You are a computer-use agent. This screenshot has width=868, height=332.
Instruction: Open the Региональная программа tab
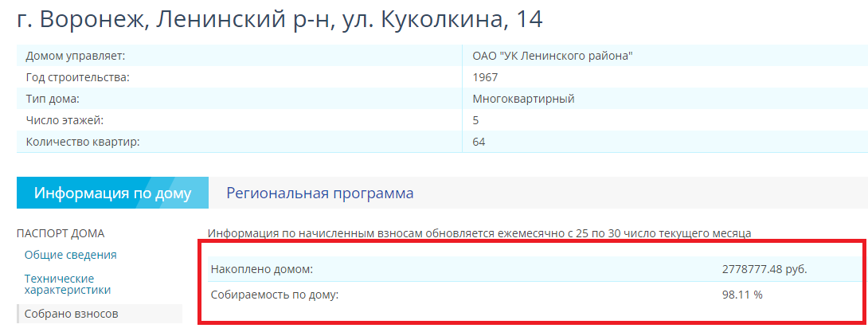320,193
